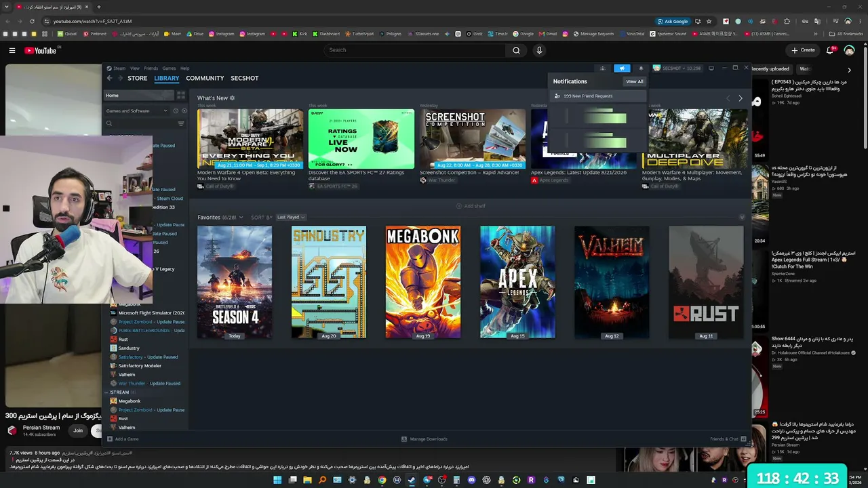Open the SECSHOT profile tab
This screenshot has width=868, height=488.
coord(245,78)
